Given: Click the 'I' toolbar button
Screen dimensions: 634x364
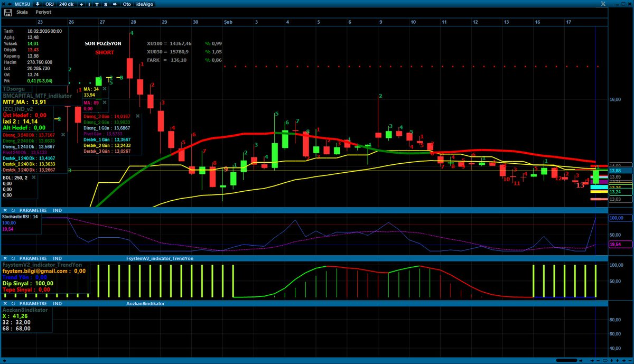Looking at the screenshot, I should click(90, 4).
